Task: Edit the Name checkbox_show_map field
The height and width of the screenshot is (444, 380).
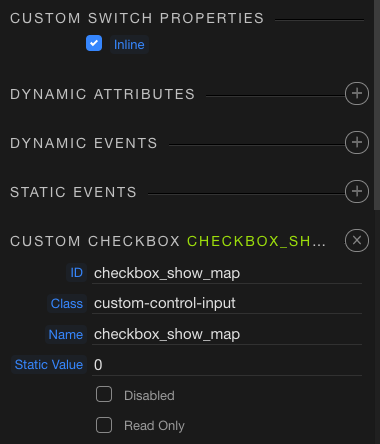Action: point(227,334)
